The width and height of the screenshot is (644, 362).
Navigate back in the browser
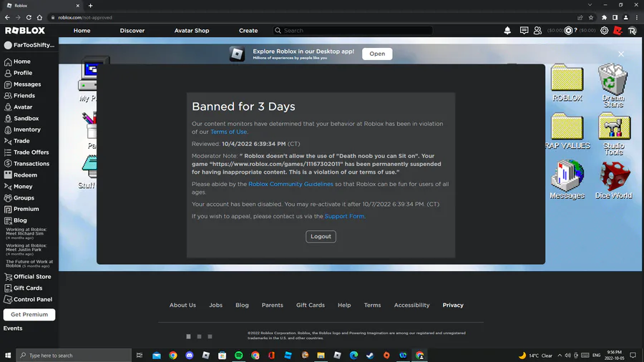tap(7, 17)
